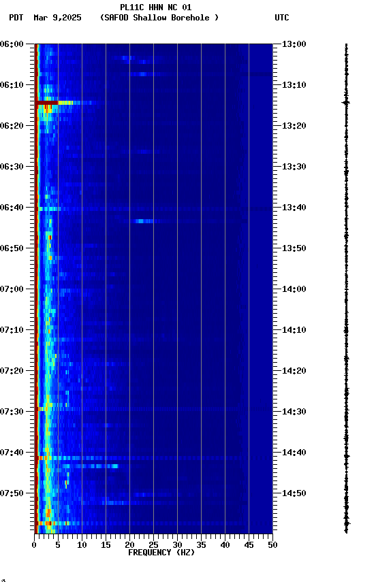
Task: Click the dark red event band near 06:14
Action: 47,102
